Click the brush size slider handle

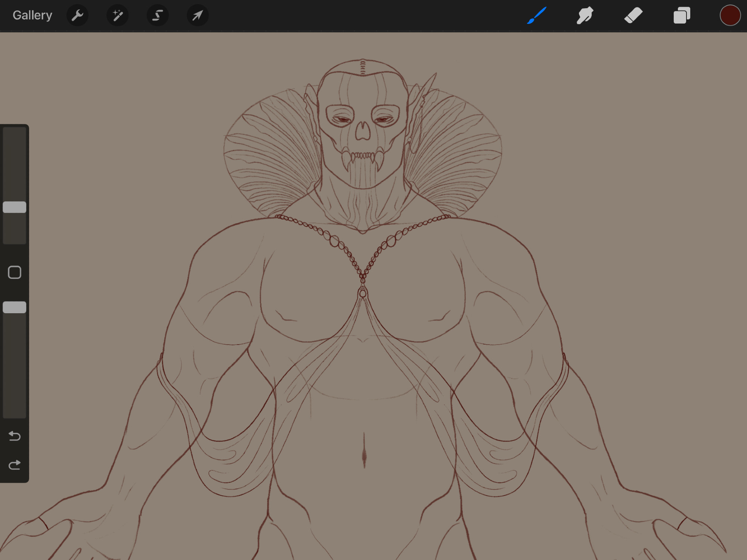tap(15, 207)
